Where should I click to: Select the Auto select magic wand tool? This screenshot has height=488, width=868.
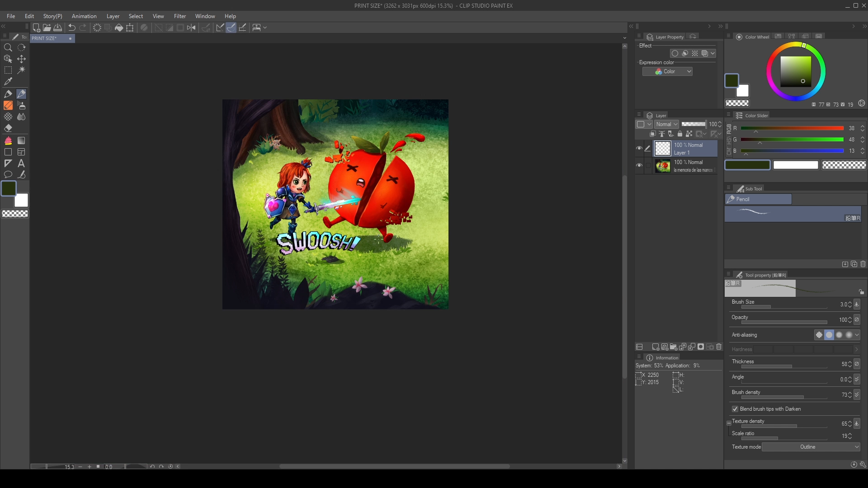click(21, 70)
